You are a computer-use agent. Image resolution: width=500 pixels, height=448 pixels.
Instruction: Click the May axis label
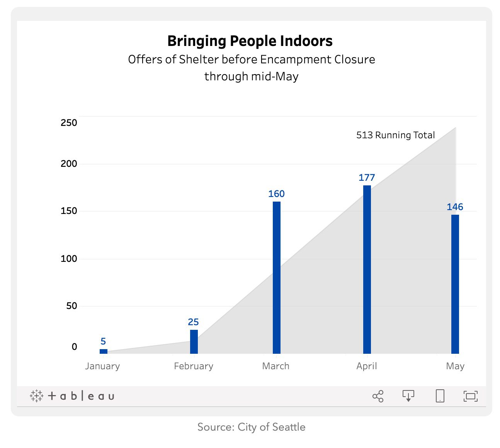[x=455, y=366]
